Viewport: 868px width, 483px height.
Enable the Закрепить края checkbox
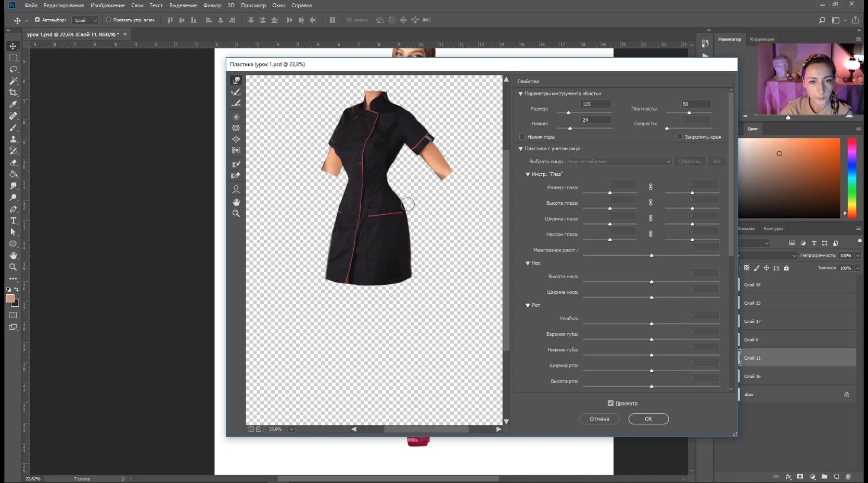coord(680,137)
